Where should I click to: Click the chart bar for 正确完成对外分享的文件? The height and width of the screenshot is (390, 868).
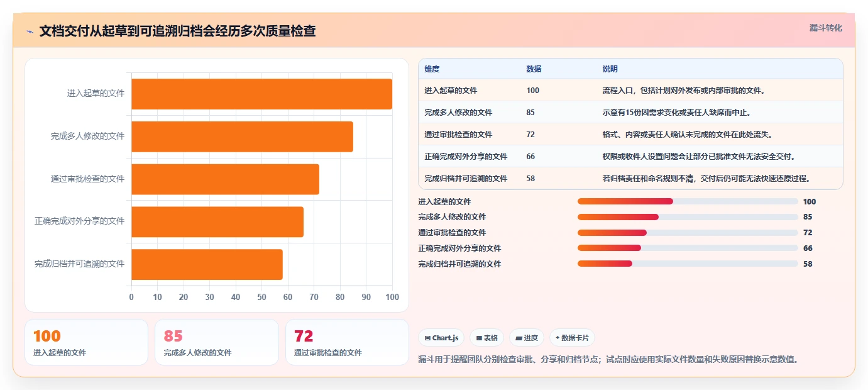[217, 221]
